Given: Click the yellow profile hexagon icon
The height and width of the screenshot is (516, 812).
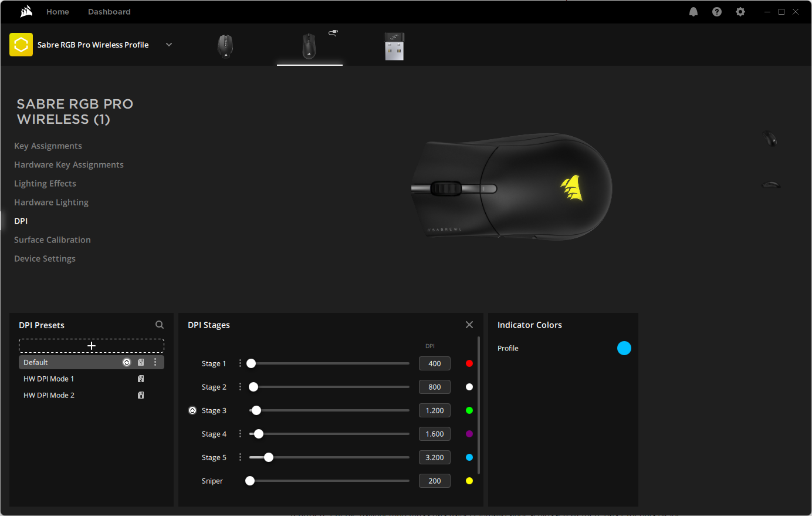Looking at the screenshot, I should point(21,45).
